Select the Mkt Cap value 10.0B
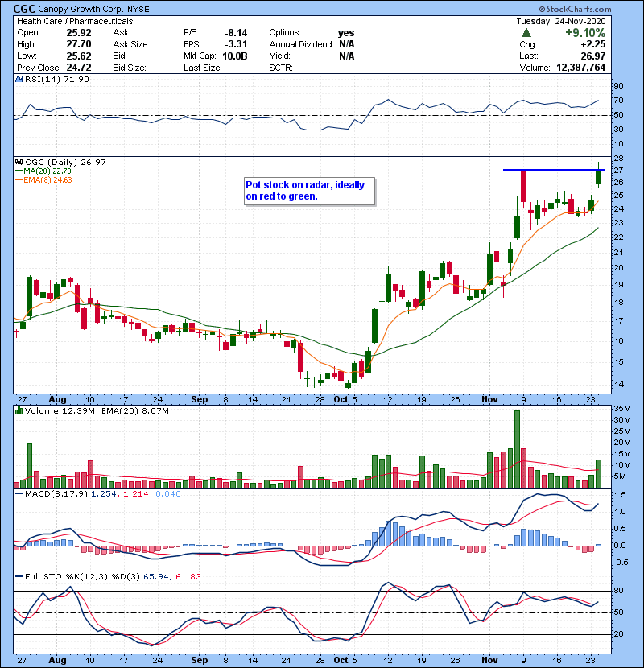This screenshot has height=668, width=644. click(x=235, y=56)
